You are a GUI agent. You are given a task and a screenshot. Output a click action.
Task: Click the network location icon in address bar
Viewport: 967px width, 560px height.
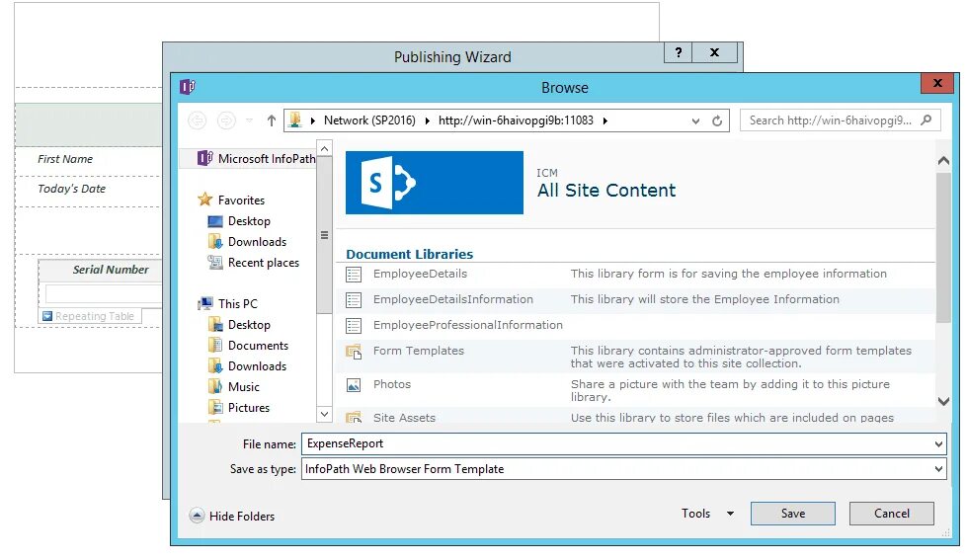click(x=294, y=120)
